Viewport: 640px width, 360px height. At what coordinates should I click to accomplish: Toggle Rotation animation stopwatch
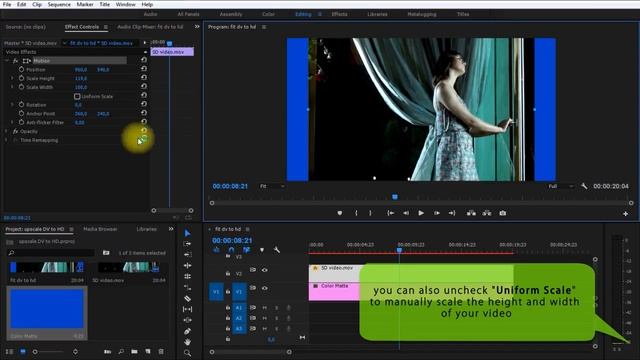pos(21,104)
